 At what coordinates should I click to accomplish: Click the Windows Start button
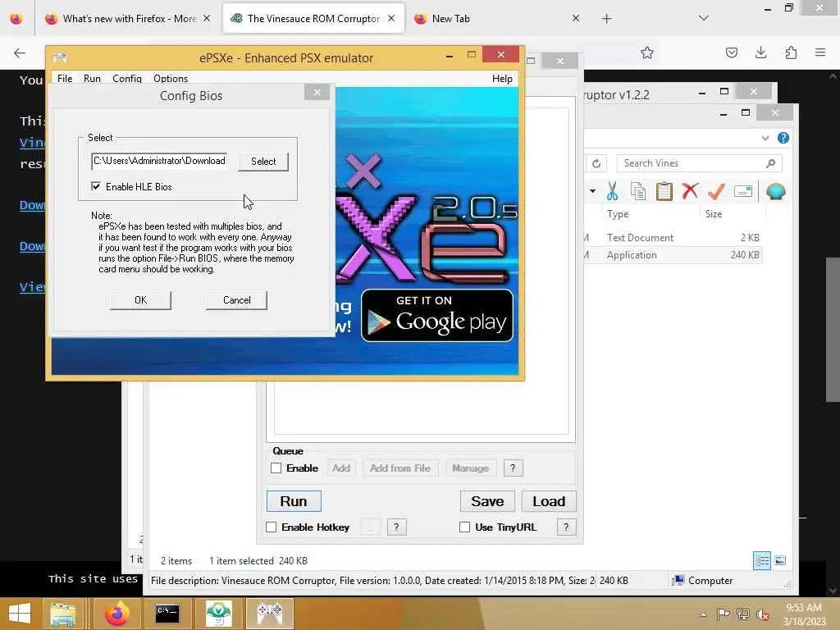tap(20, 614)
